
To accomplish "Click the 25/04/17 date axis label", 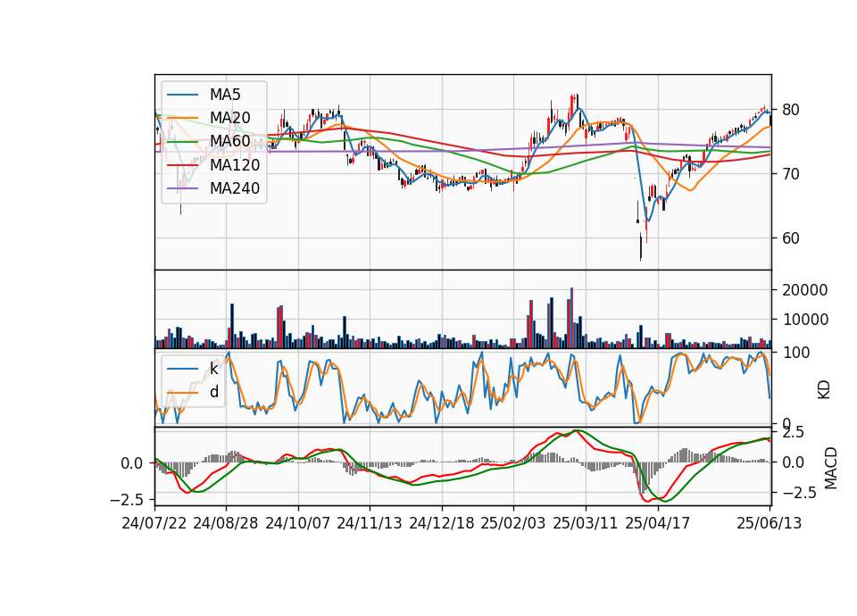I will point(658,523).
